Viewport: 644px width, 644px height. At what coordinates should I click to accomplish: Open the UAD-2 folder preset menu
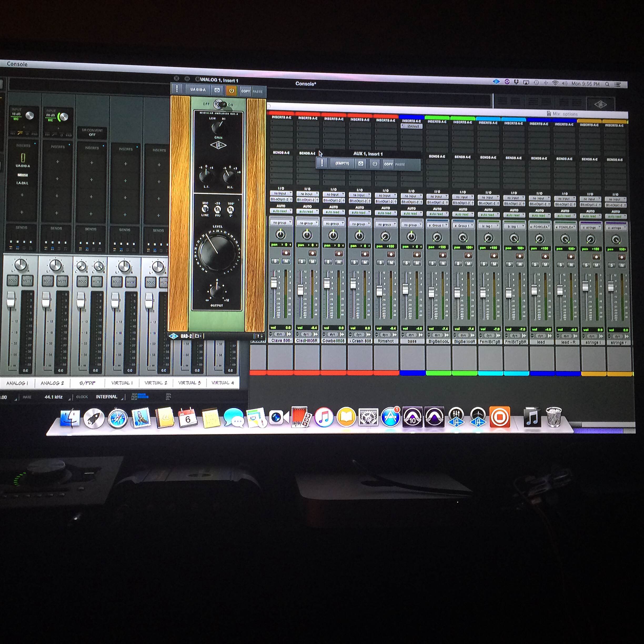[x=198, y=336]
